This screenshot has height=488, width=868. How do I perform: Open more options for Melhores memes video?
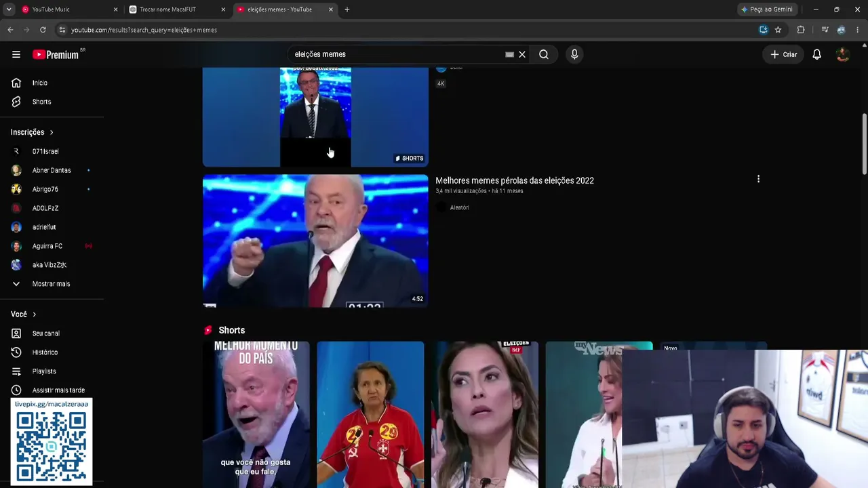click(758, 179)
